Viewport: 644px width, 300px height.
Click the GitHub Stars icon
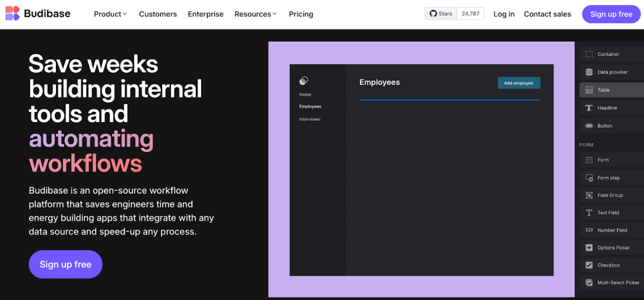[x=433, y=14]
